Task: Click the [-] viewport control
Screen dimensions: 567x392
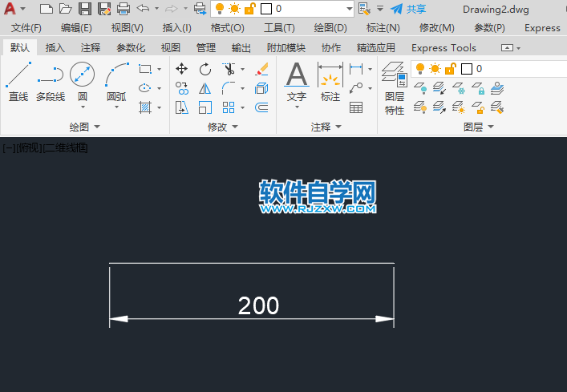Action: point(9,148)
